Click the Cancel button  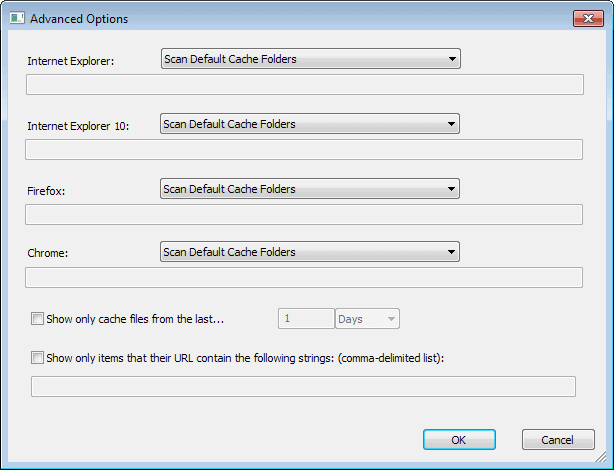coord(558,440)
